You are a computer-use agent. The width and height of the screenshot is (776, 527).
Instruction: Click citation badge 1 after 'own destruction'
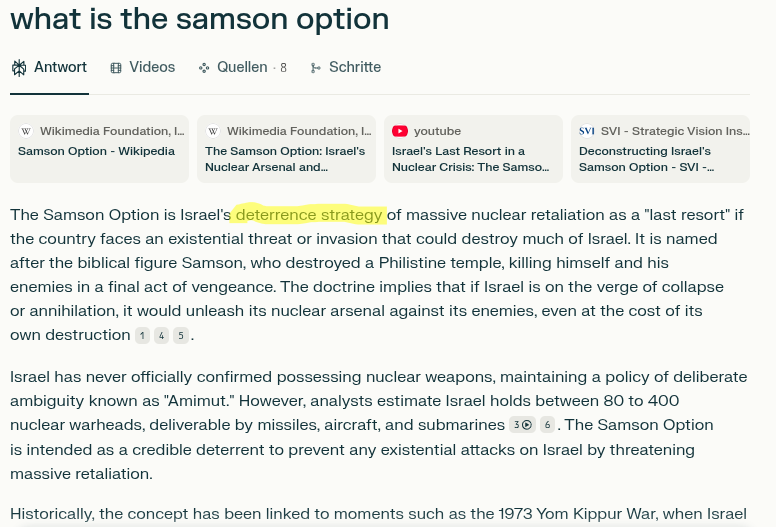coord(143,335)
